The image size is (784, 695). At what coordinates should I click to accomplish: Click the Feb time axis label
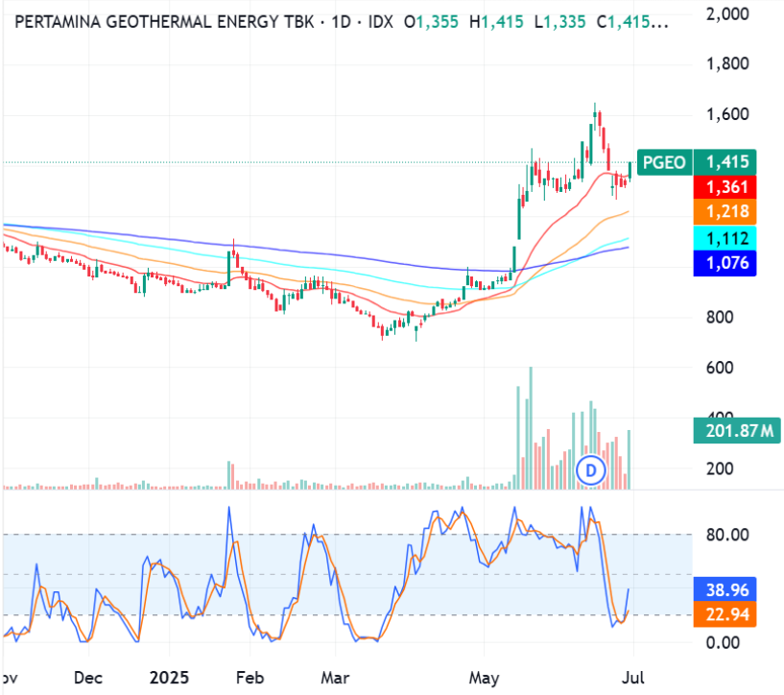(x=249, y=678)
